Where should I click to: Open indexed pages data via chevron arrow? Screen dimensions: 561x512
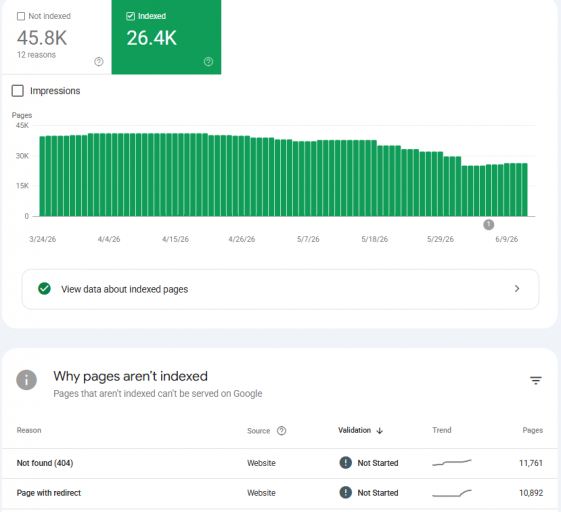pos(517,289)
